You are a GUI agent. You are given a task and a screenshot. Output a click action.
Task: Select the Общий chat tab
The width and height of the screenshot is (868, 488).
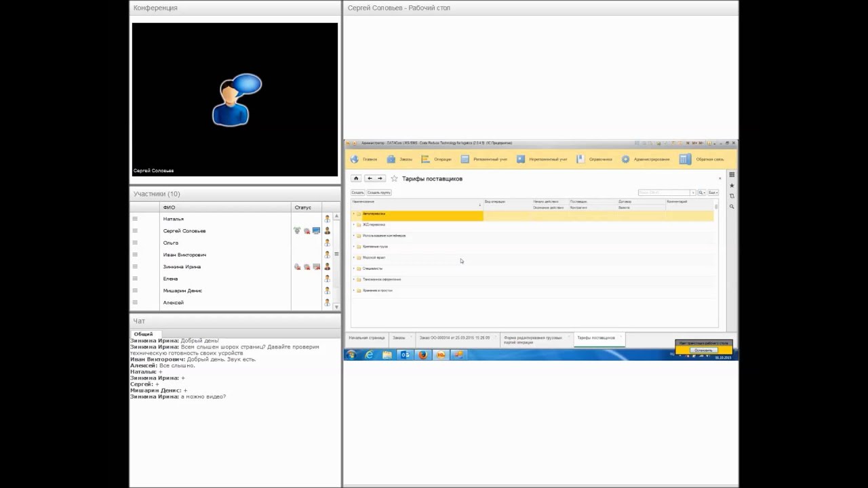click(x=144, y=334)
